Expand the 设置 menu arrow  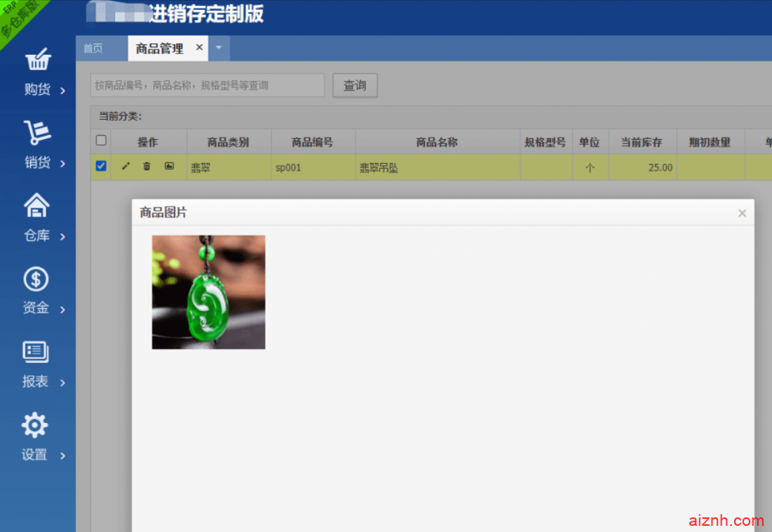(x=63, y=456)
